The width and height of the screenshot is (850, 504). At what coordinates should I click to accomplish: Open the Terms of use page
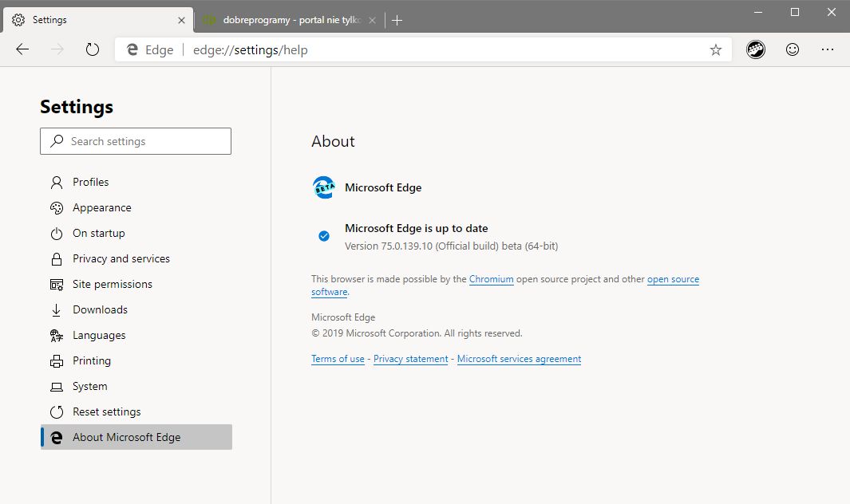(x=338, y=359)
